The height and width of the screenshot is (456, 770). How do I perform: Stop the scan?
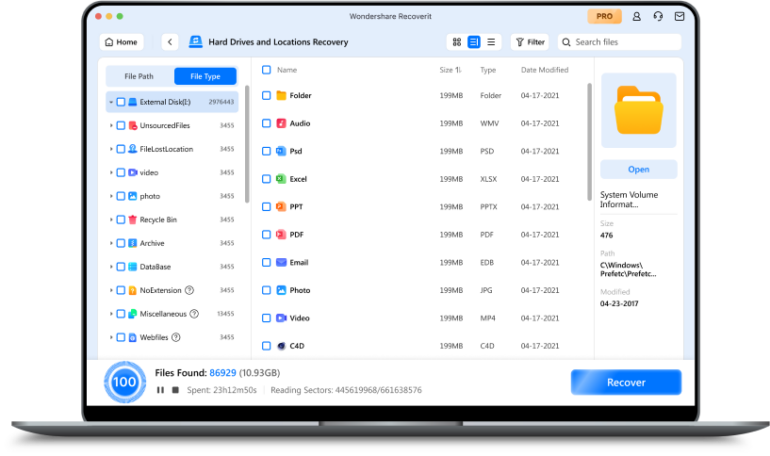point(175,390)
